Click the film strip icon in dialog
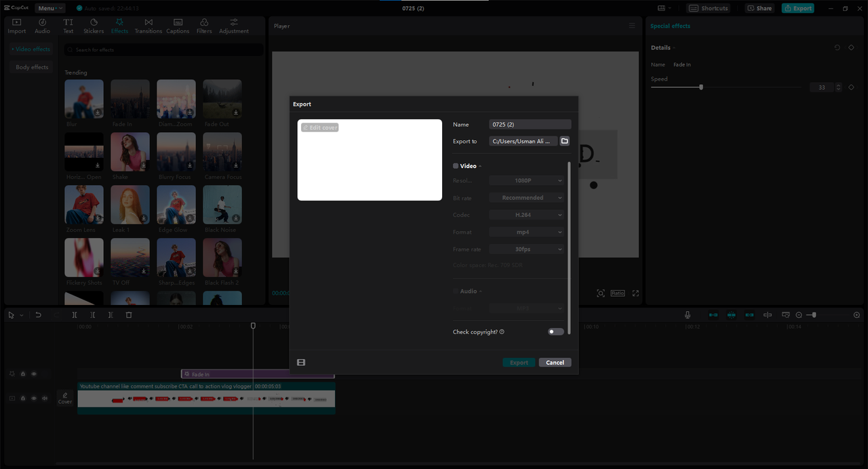868x469 pixels. [301, 363]
